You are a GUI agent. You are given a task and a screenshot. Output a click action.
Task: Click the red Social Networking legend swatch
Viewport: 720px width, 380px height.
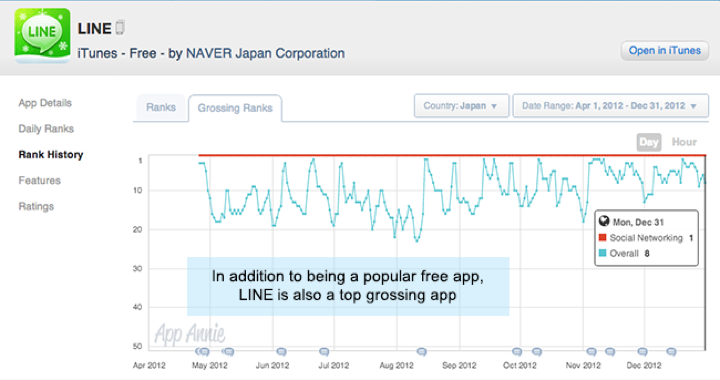click(x=602, y=237)
